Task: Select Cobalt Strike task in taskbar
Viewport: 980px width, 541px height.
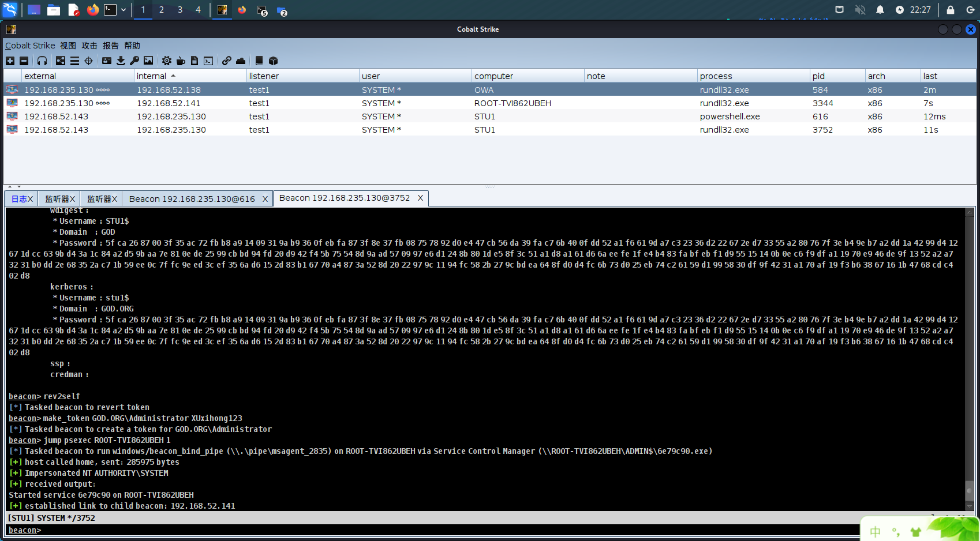Action: (x=222, y=10)
